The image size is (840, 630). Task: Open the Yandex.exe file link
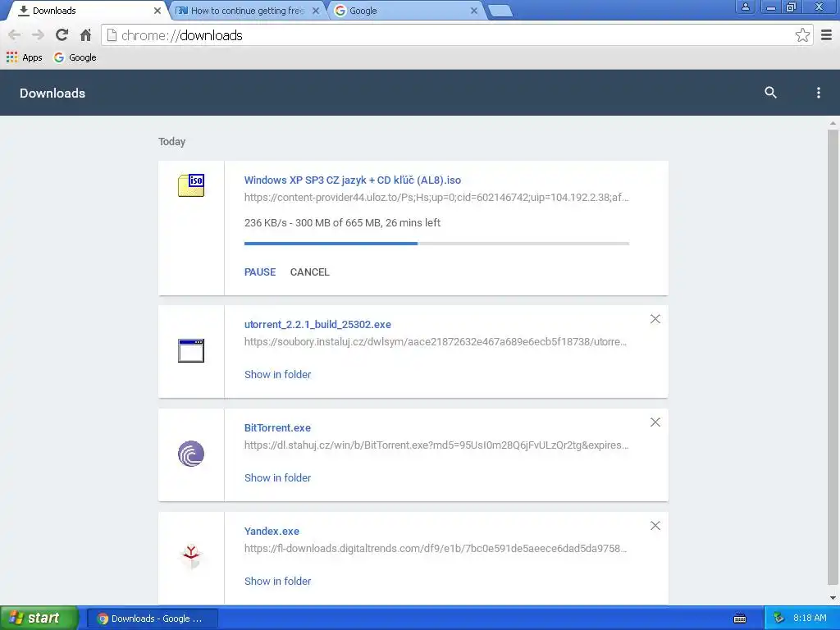pos(272,531)
